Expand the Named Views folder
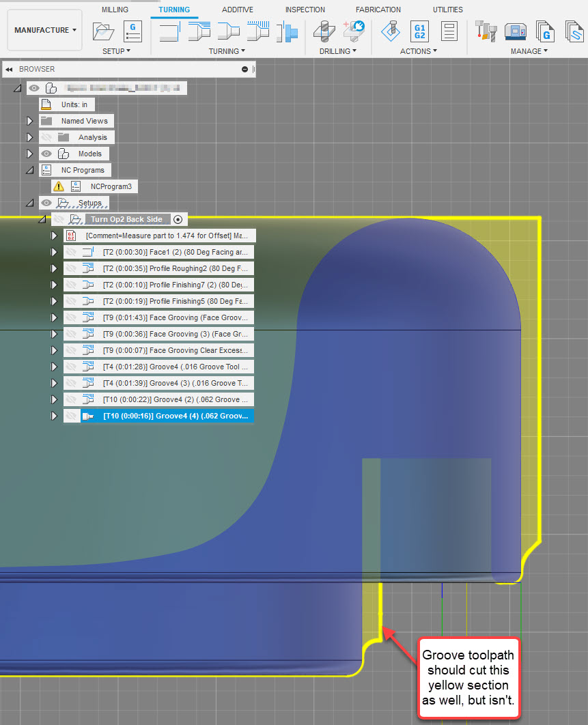 click(x=29, y=121)
